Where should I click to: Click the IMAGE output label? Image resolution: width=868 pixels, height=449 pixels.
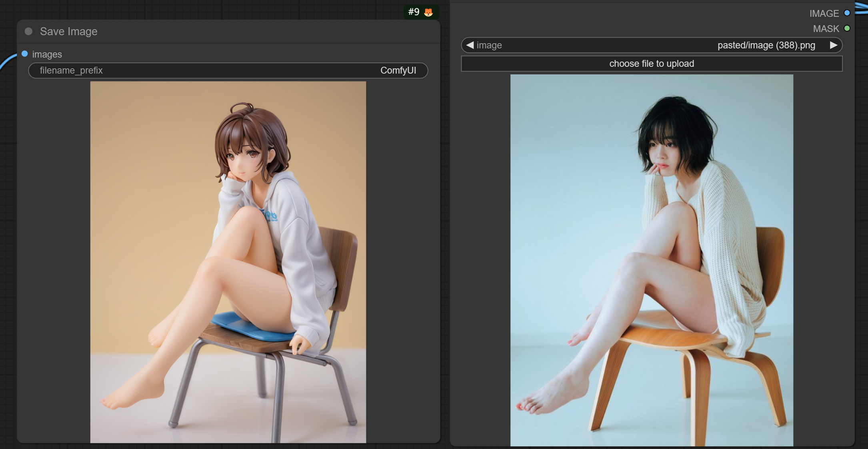tap(824, 14)
